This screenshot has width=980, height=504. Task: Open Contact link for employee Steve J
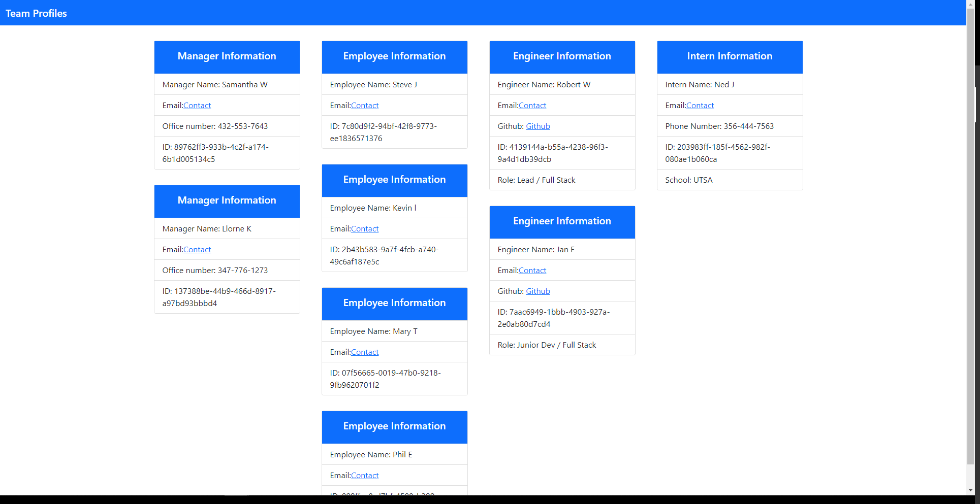(x=365, y=105)
